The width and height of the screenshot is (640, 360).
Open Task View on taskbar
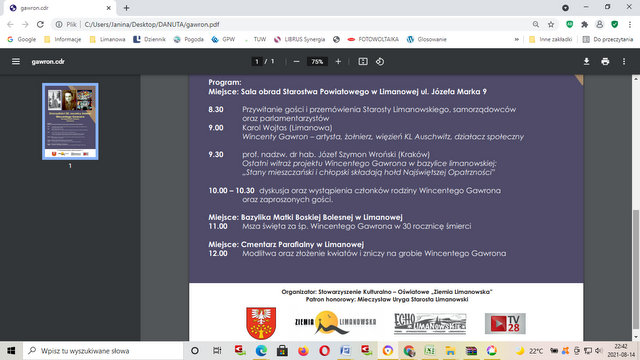pos(217,351)
